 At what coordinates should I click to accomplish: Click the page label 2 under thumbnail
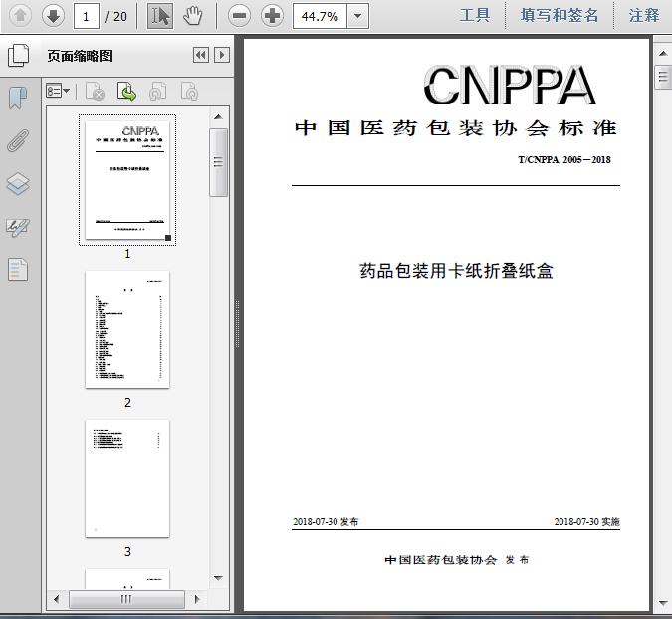pos(127,403)
